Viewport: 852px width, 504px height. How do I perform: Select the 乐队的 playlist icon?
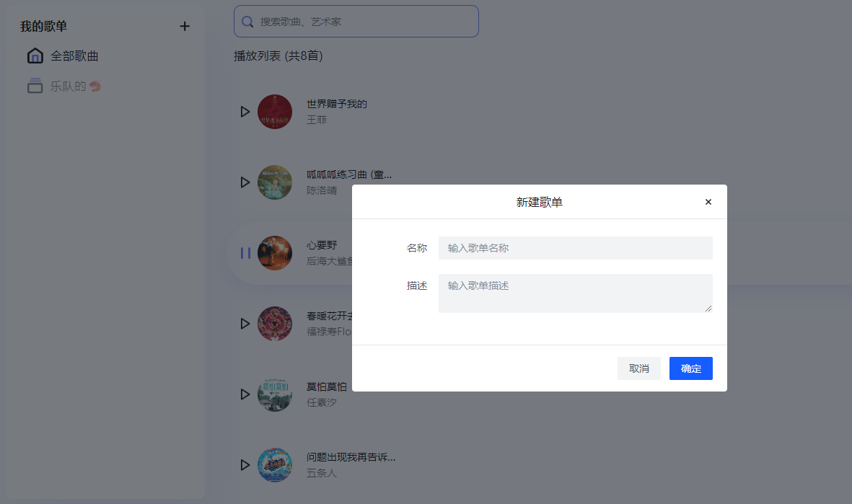[x=35, y=86]
